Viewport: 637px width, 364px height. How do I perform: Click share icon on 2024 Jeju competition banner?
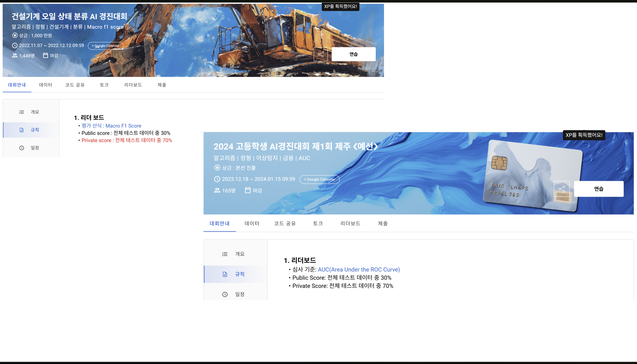(562, 189)
